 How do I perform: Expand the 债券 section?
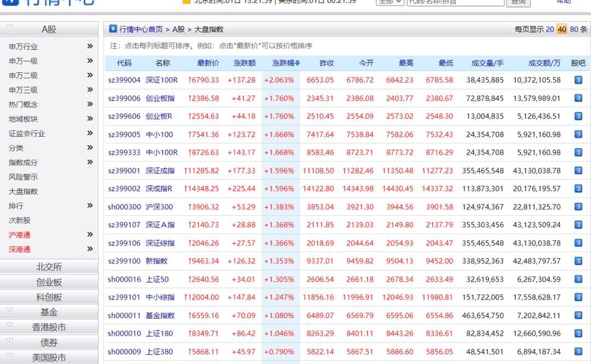(10, 342)
